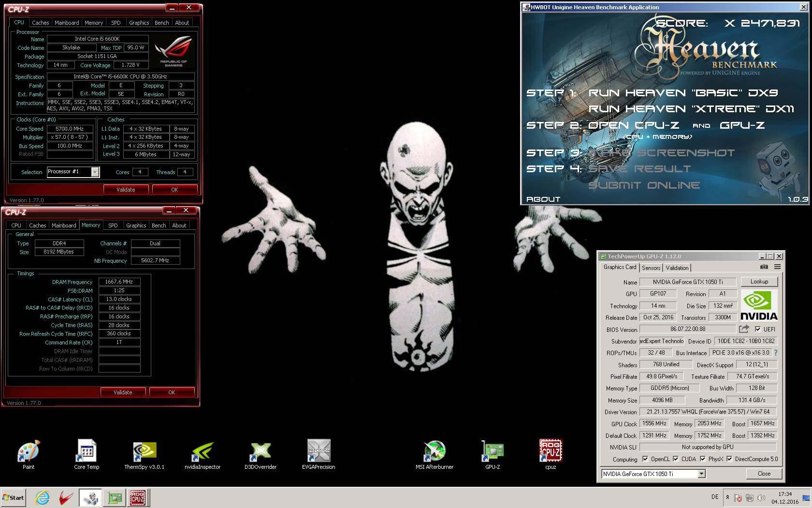The height and width of the screenshot is (508, 812).
Task: Toggle the DirectCompute 5.0 checkbox
Action: (729, 459)
